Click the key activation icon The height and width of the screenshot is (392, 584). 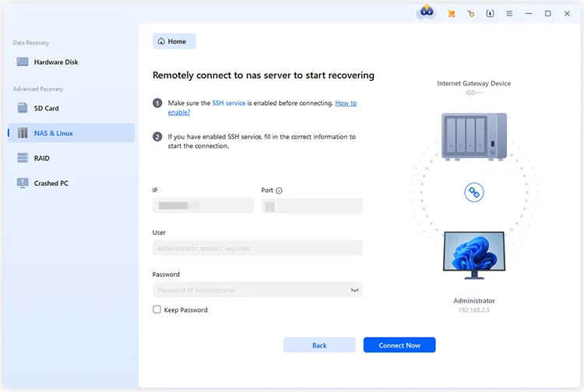[x=471, y=14]
